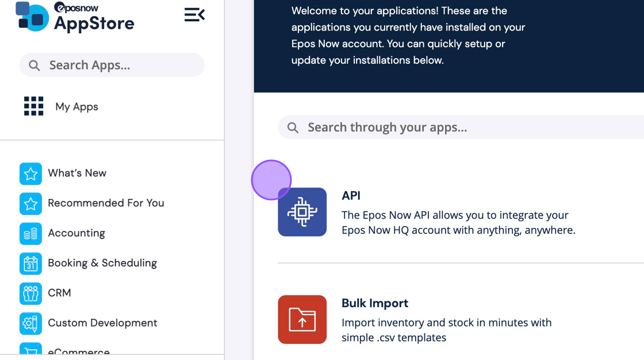Click the Accounting category label
Image resolution: width=644 pixels, height=360 pixels.
click(76, 233)
